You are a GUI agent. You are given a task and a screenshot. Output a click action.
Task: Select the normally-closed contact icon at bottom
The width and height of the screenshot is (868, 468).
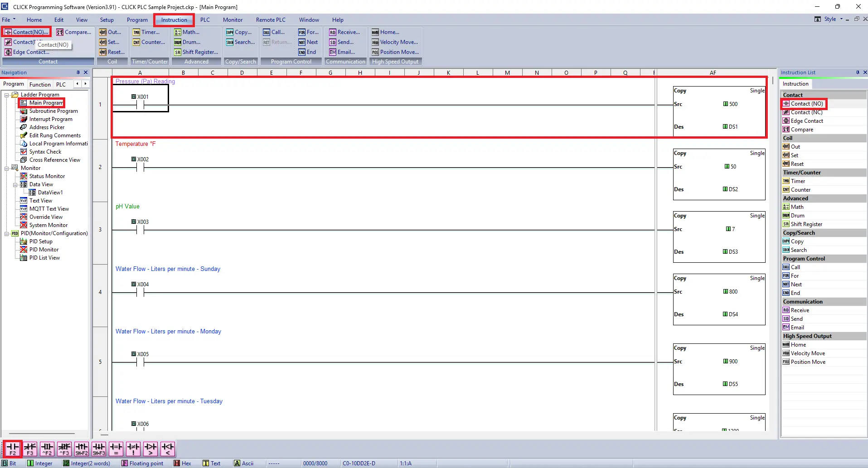pos(30,449)
